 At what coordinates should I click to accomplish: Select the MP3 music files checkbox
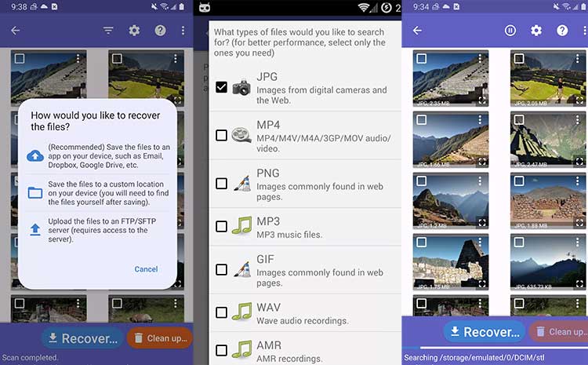pyautogui.click(x=221, y=226)
